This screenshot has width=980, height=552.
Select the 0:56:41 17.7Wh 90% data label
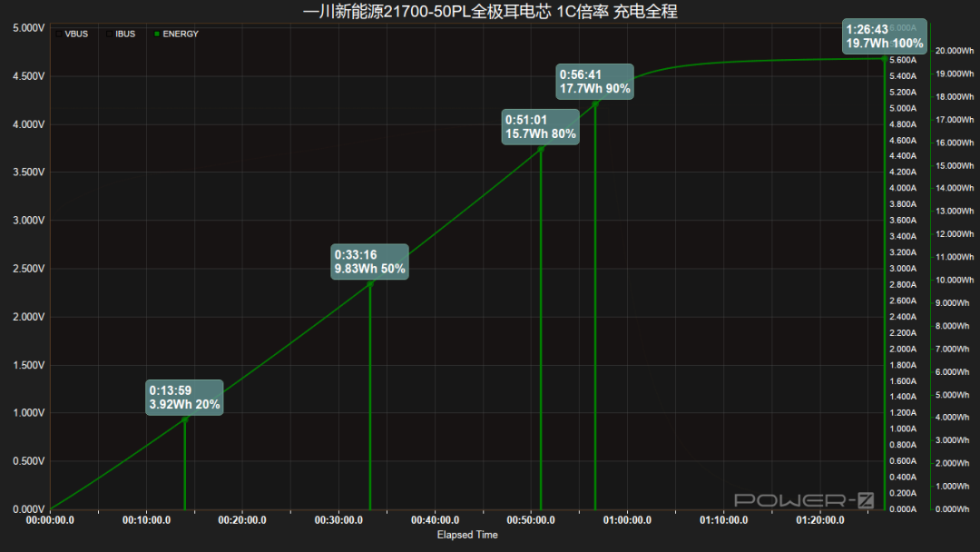tap(595, 82)
